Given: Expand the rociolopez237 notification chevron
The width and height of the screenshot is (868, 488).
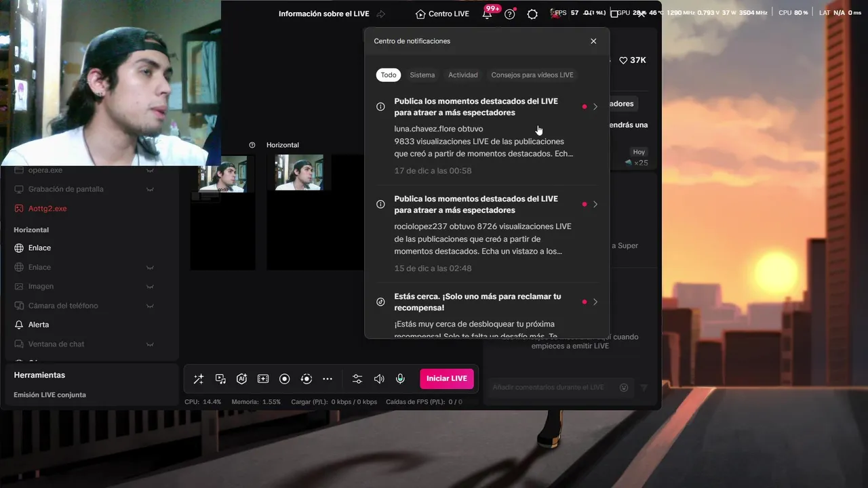Looking at the screenshot, I should [x=595, y=204].
